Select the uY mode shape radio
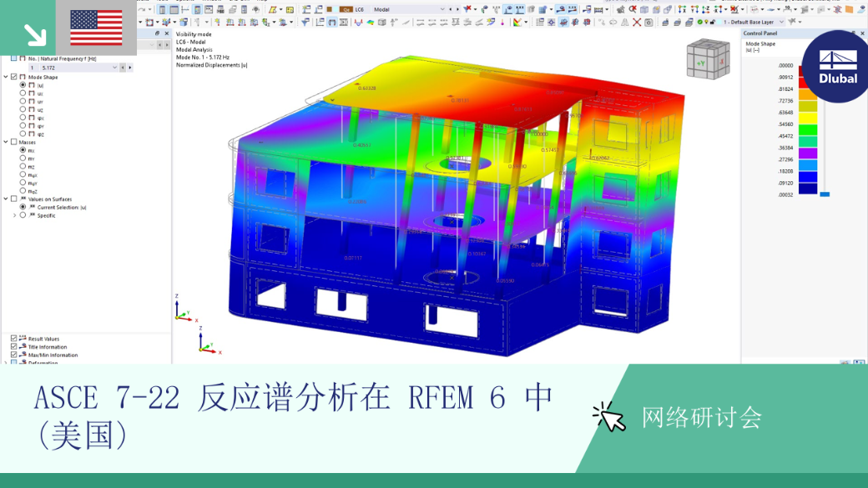868x488 pixels. pos(23,101)
